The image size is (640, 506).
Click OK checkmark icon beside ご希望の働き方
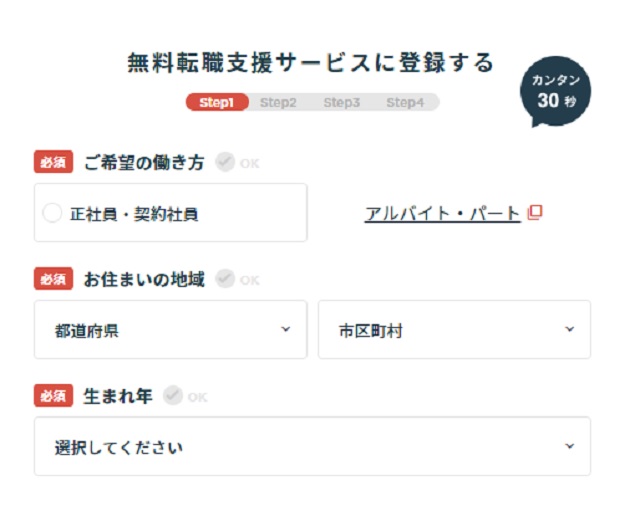click(225, 162)
